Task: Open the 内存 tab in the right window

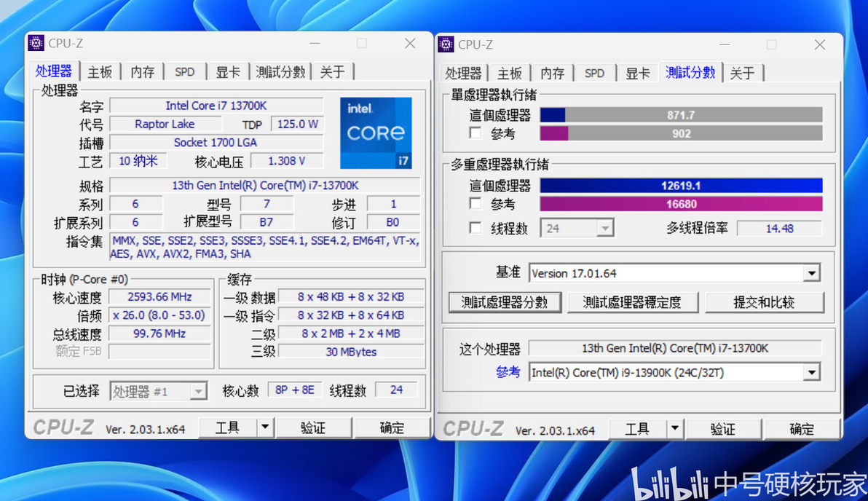Action: click(552, 73)
